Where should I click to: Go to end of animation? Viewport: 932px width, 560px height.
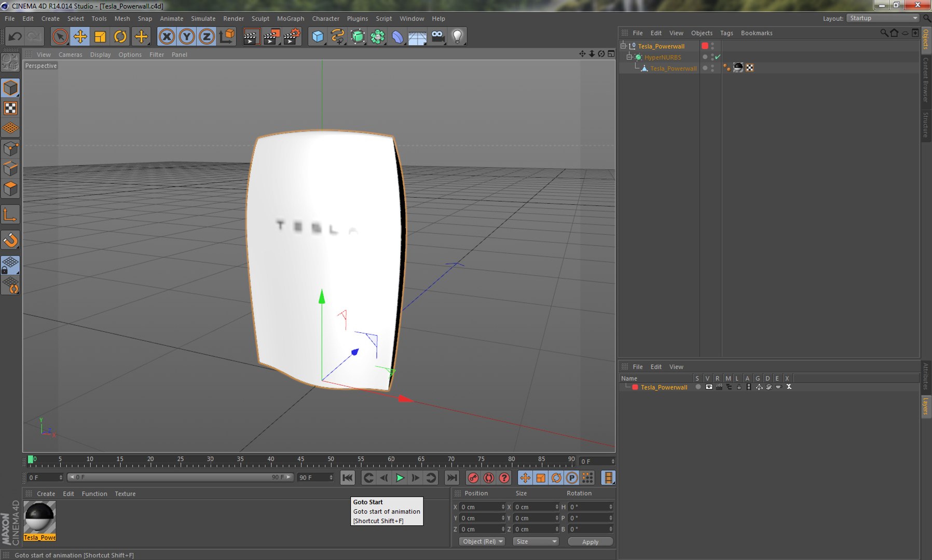(452, 478)
